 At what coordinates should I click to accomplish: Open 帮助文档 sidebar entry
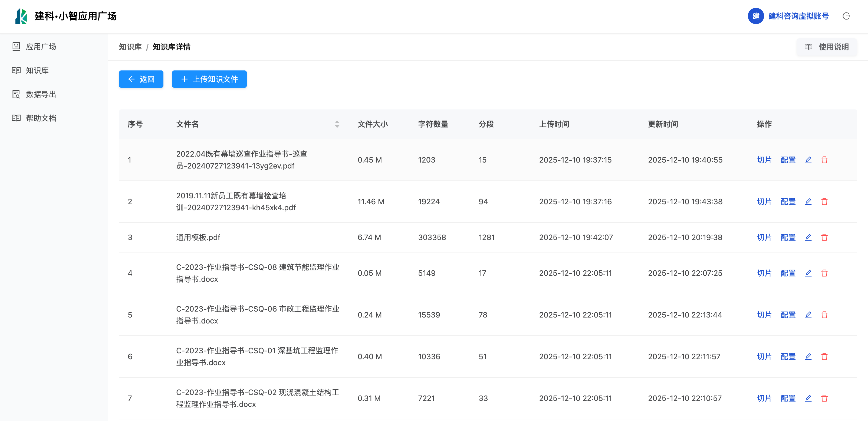point(41,118)
